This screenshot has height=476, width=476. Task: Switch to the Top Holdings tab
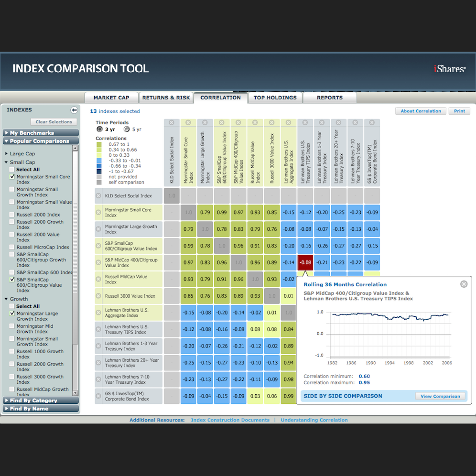(275, 98)
